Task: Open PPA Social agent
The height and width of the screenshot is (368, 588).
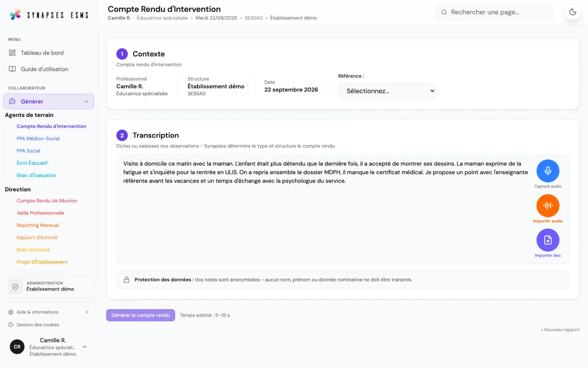Action: pos(29,151)
